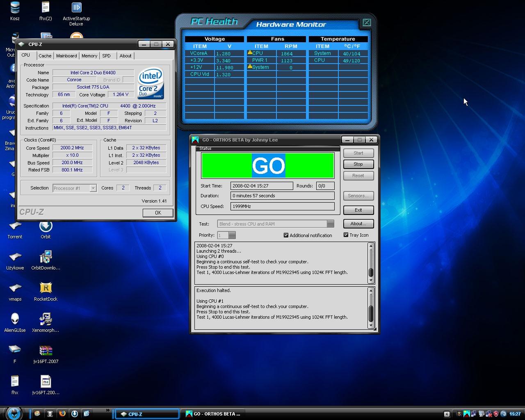Click the System fan warning icon

pyautogui.click(x=250, y=66)
